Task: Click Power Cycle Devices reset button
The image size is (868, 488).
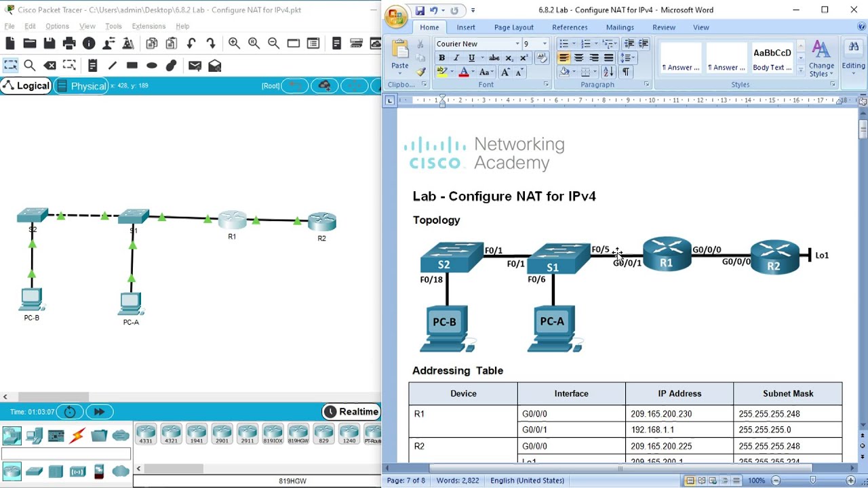Action: pos(70,411)
